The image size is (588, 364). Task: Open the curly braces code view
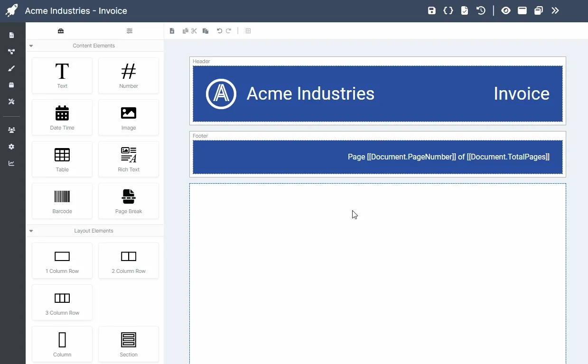tap(448, 10)
